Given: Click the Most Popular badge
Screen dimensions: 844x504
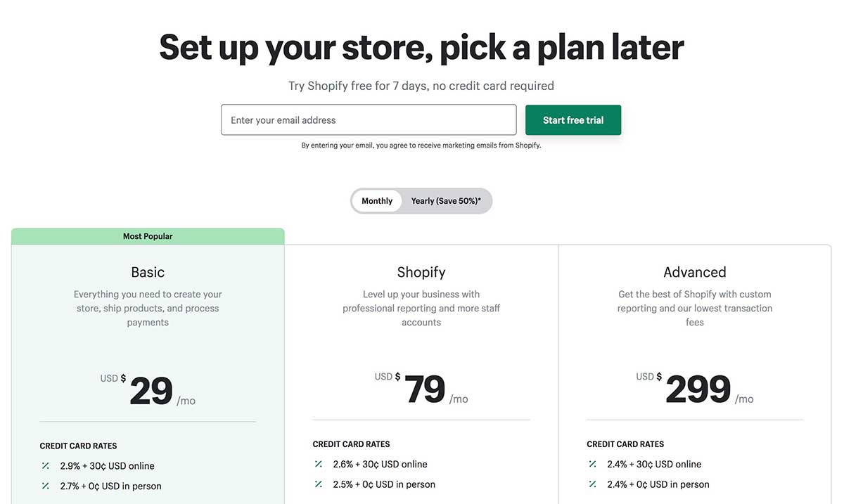Looking at the screenshot, I should 148,236.
